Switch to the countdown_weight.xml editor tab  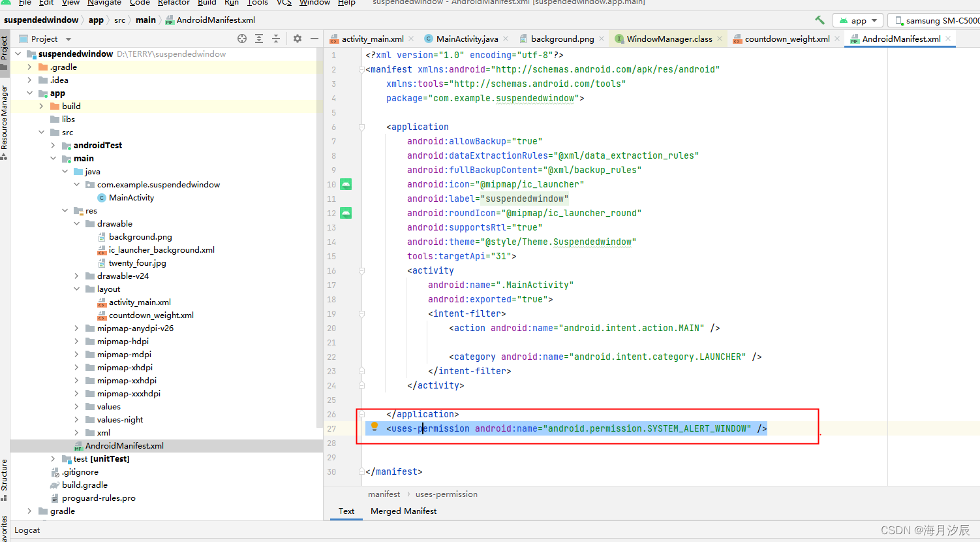(787, 39)
